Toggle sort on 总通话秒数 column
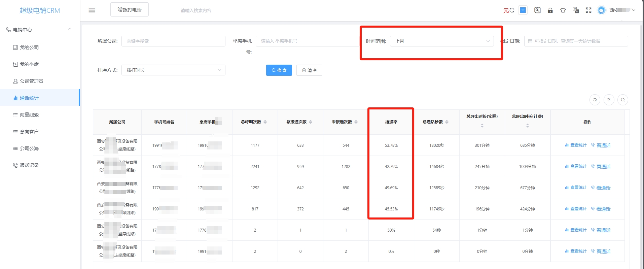 tap(447, 122)
